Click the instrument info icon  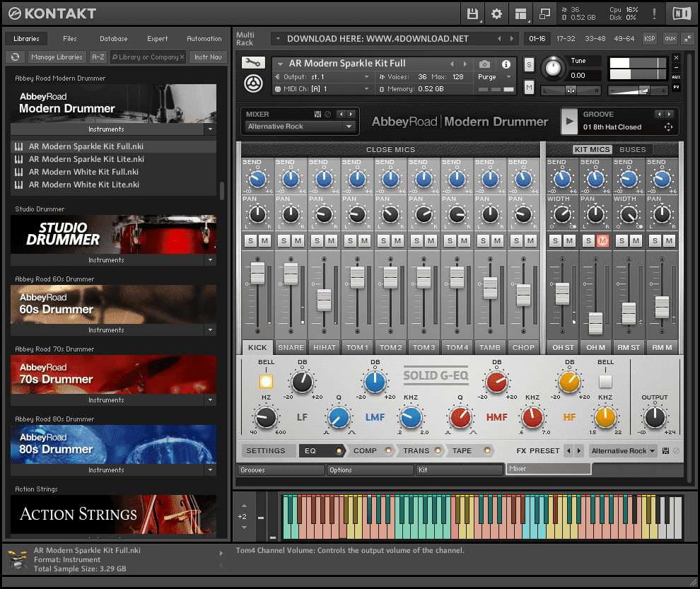506,64
